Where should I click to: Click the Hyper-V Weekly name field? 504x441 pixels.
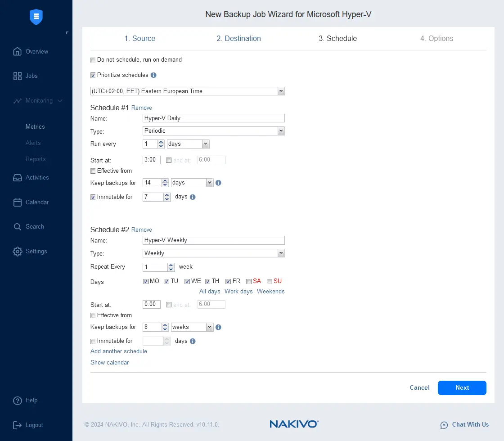click(x=213, y=240)
